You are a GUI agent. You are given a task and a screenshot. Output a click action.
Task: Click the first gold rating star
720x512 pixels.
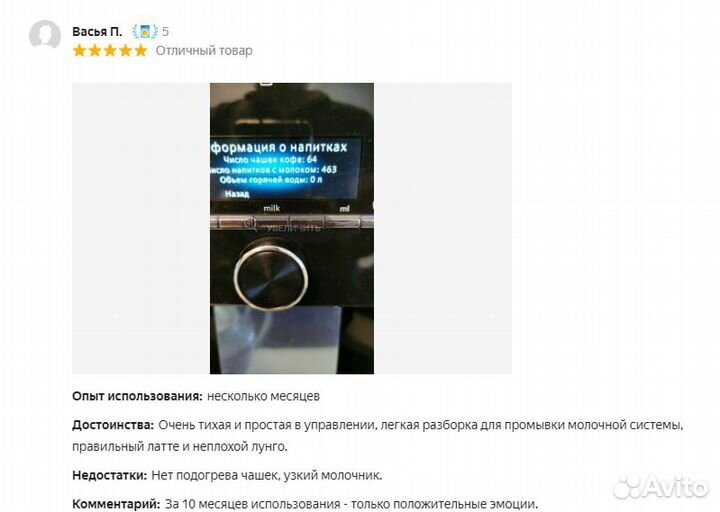[x=80, y=51]
